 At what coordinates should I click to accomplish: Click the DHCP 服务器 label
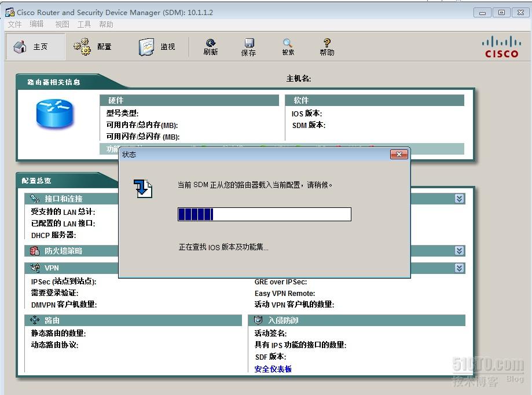pyautogui.click(x=54, y=235)
